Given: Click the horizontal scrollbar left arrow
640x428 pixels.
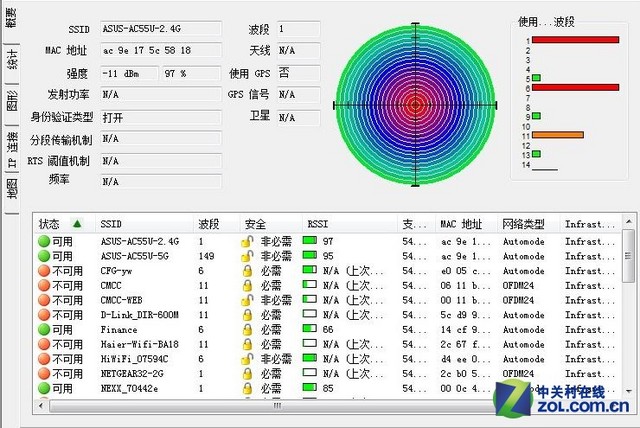Looking at the screenshot, I should click(41, 406).
